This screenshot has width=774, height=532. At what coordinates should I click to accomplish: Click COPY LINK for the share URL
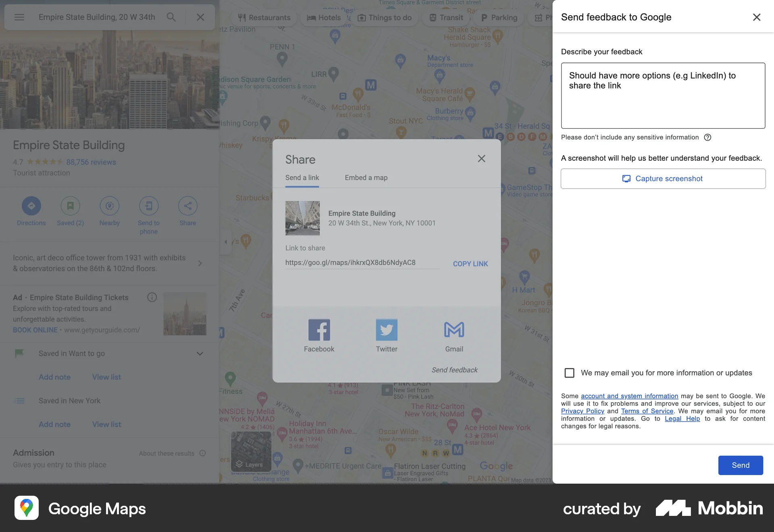470,264
